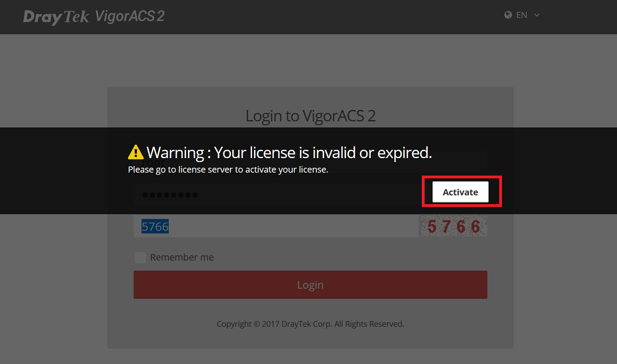
Task: Open the EN language dropdown
Action: coord(522,15)
